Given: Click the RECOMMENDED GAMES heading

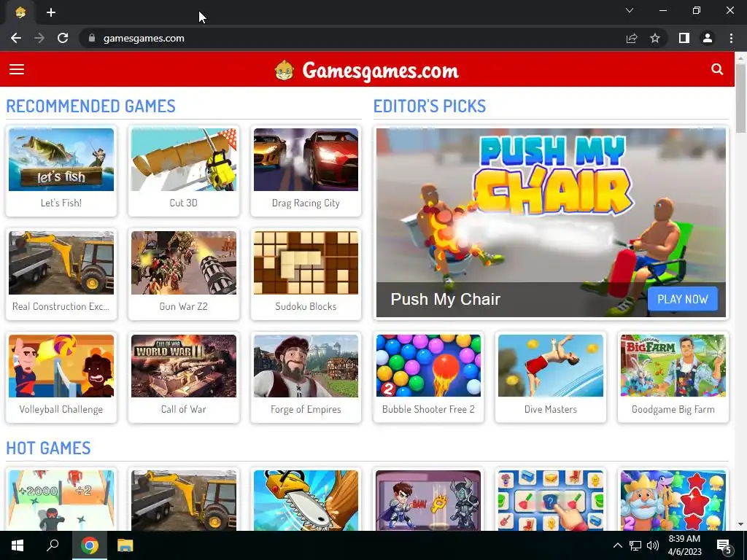Looking at the screenshot, I should coord(91,106).
